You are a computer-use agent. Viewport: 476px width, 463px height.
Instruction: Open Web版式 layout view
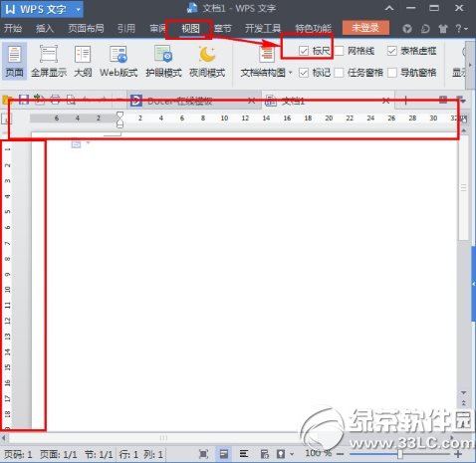pyautogui.click(x=119, y=62)
